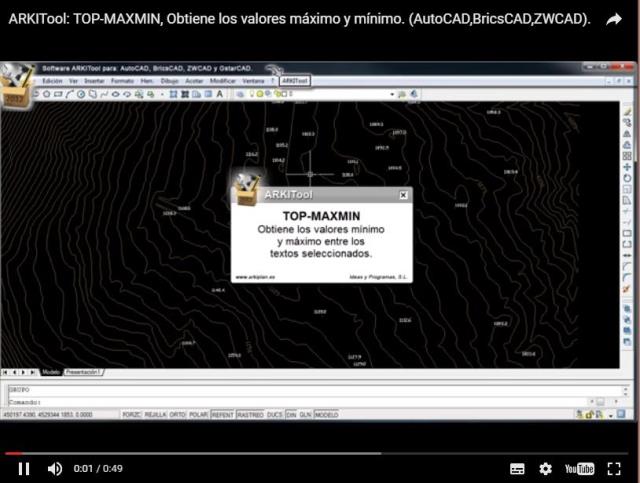
Task: Toggle DUCS mode
Action: pos(275,415)
